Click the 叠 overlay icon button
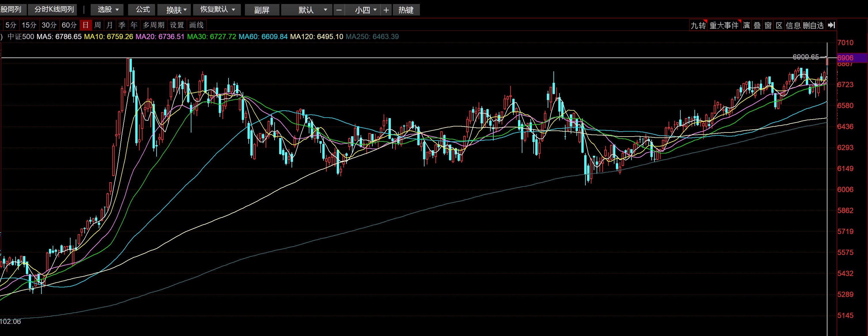The image size is (868, 336). 757,25
